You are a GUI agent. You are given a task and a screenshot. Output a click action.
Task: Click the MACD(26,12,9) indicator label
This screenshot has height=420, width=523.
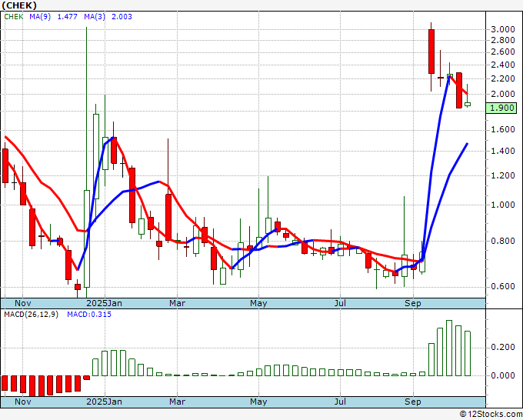click(x=32, y=315)
